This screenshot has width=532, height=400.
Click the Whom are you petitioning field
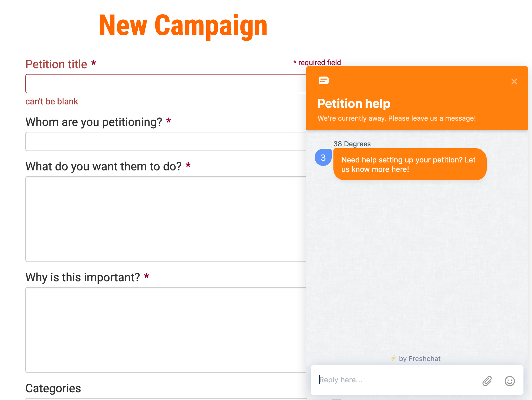coord(166,141)
